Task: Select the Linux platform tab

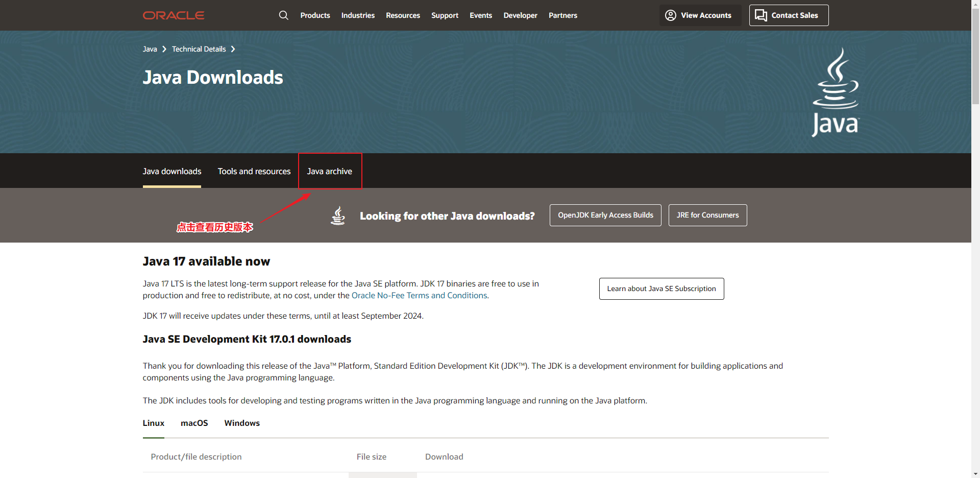Action: click(x=154, y=423)
